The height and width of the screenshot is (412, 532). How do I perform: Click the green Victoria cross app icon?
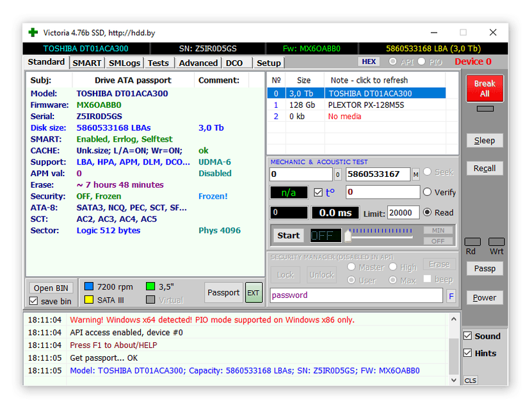(x=33, y=33)
